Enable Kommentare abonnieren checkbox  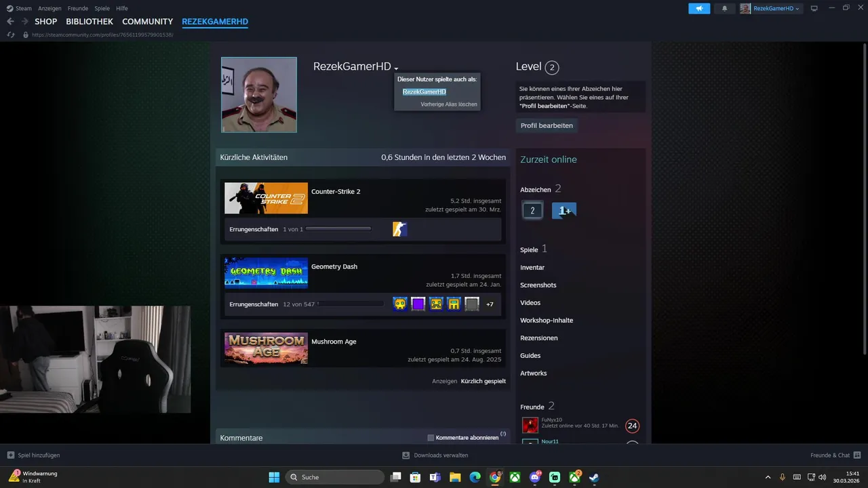coord(431,438)
